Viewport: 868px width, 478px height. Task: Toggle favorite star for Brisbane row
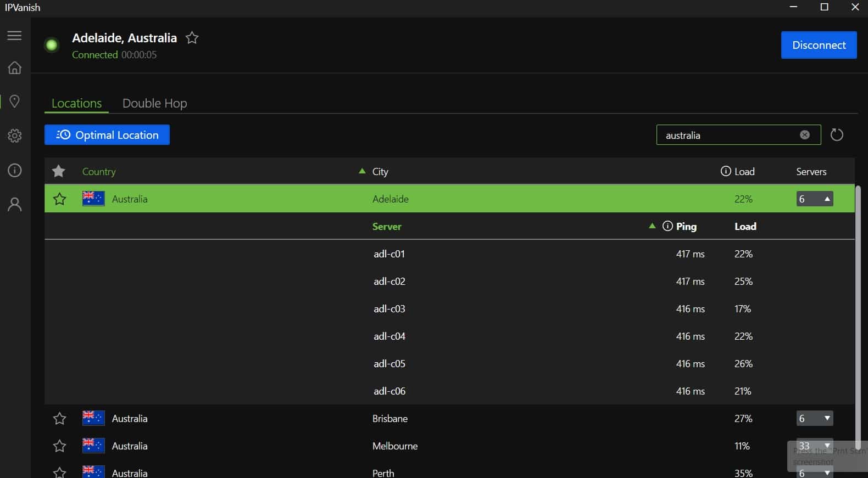pyautogui.click(x=59, y=419)
